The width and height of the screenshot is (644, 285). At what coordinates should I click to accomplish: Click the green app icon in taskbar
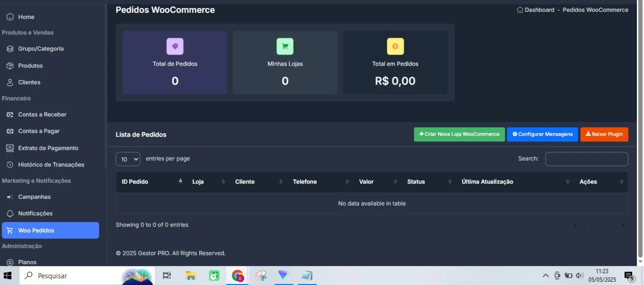214,276
